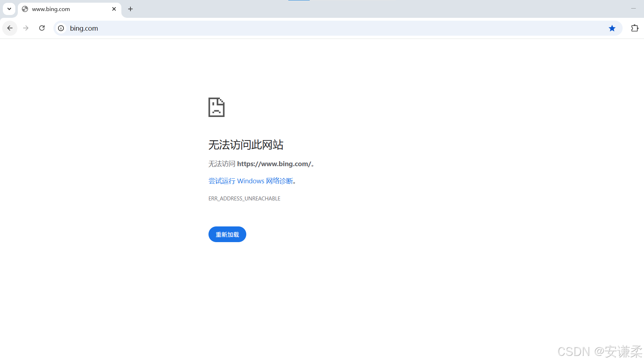Go back to previous page
This screenshot has width=644, height=363.
tap(10, 28)
